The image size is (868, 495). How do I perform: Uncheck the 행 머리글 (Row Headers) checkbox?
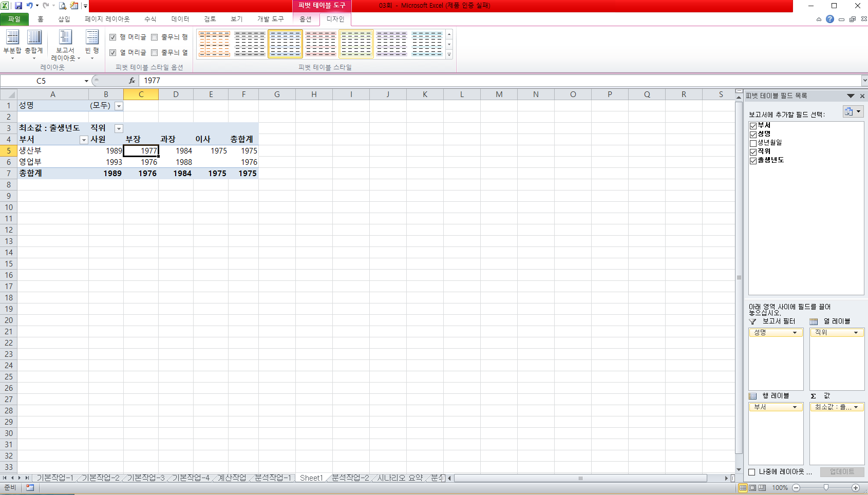point(113,37)
